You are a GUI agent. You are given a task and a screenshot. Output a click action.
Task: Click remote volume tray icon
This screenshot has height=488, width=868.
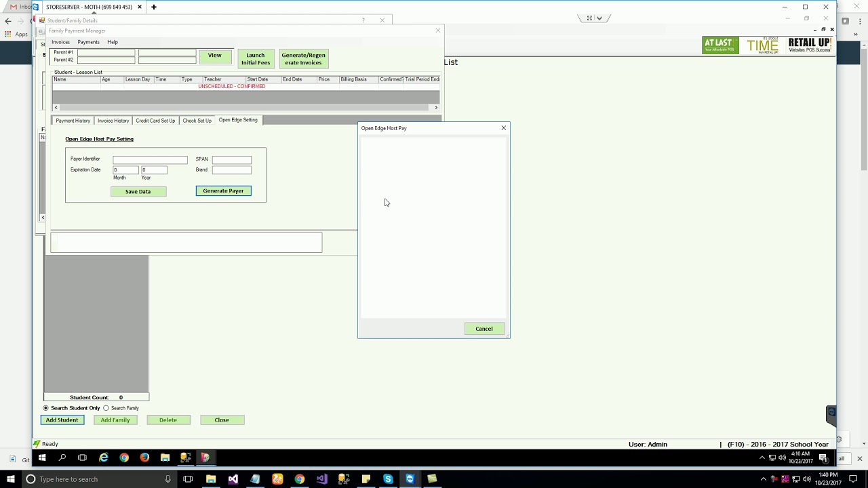pos(783,458)
